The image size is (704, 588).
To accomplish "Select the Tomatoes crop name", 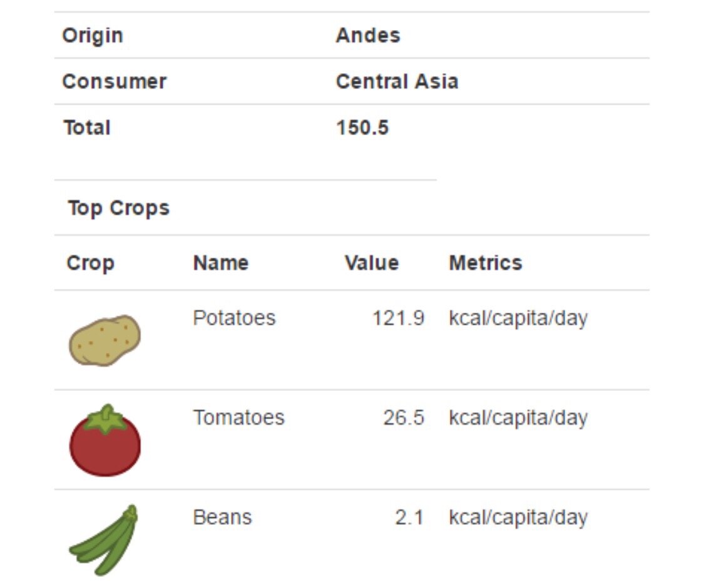I will [239, 418].
